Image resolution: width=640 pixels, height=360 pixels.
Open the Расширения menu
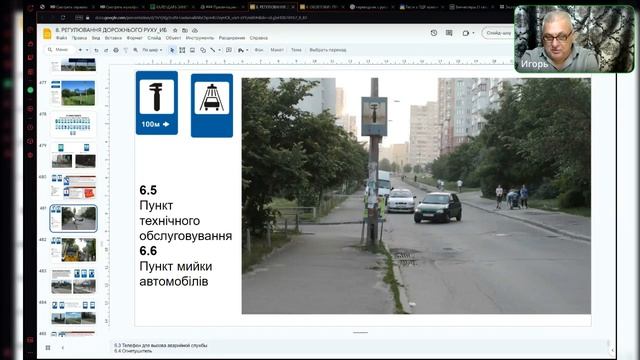232,38
